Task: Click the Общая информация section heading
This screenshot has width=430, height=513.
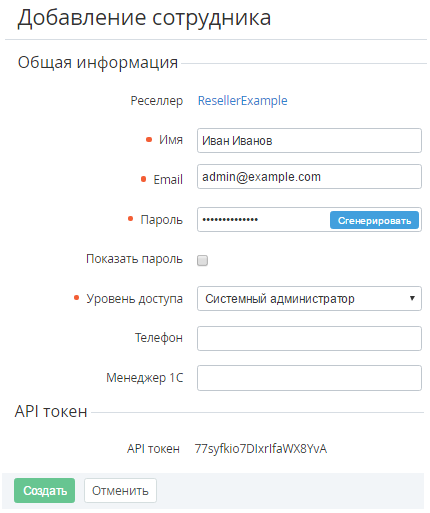Action: click(x=98, y=62)
